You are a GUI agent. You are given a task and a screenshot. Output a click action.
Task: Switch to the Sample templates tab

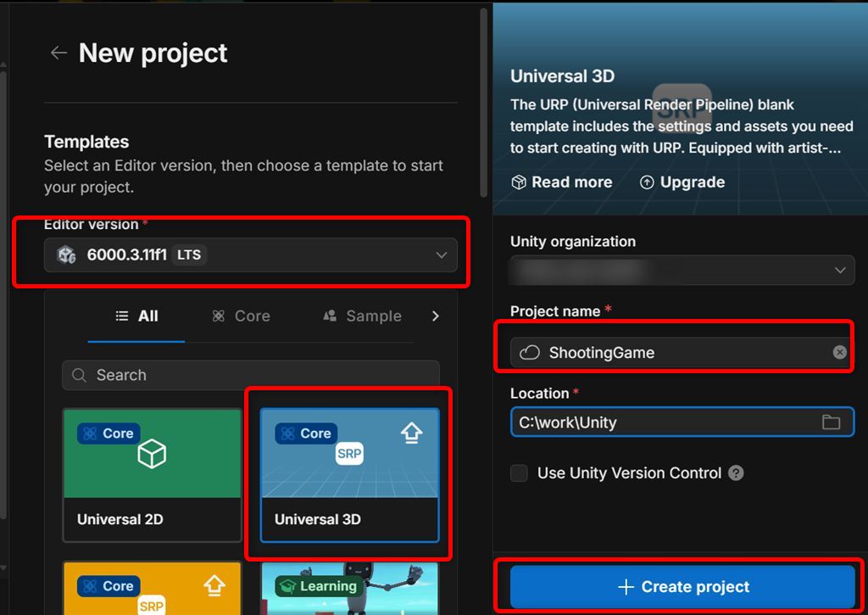(363, 316)
